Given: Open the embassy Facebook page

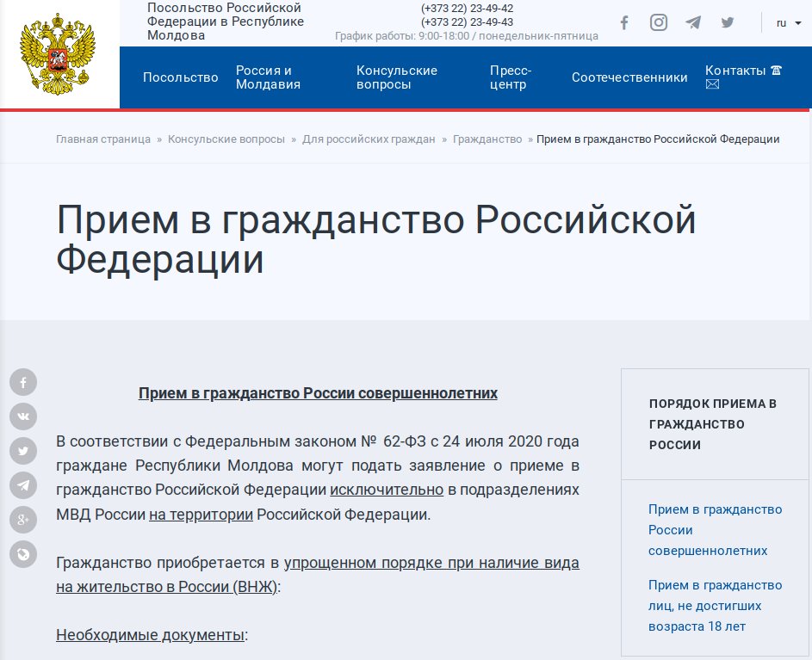Looking at the screenshot, I should (624, 22).
